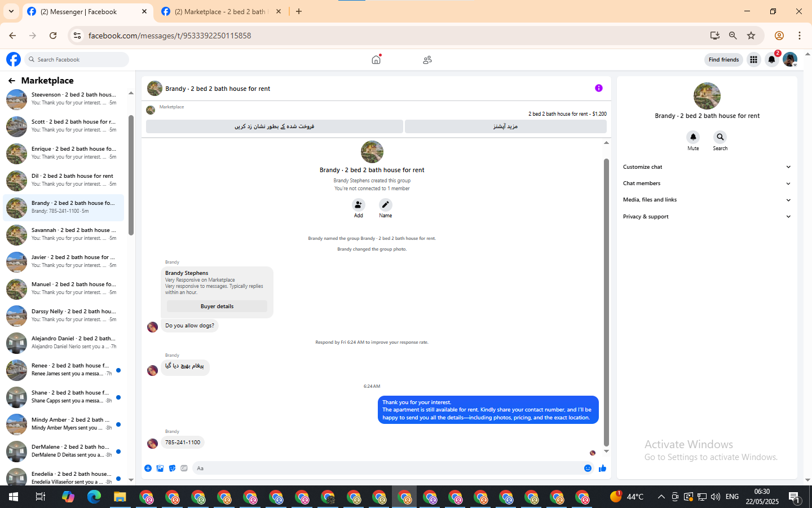Viewport: 812px width, 508px height.
Task: Open Chrome profile icon in toolbar
Action: pos(779,36)
